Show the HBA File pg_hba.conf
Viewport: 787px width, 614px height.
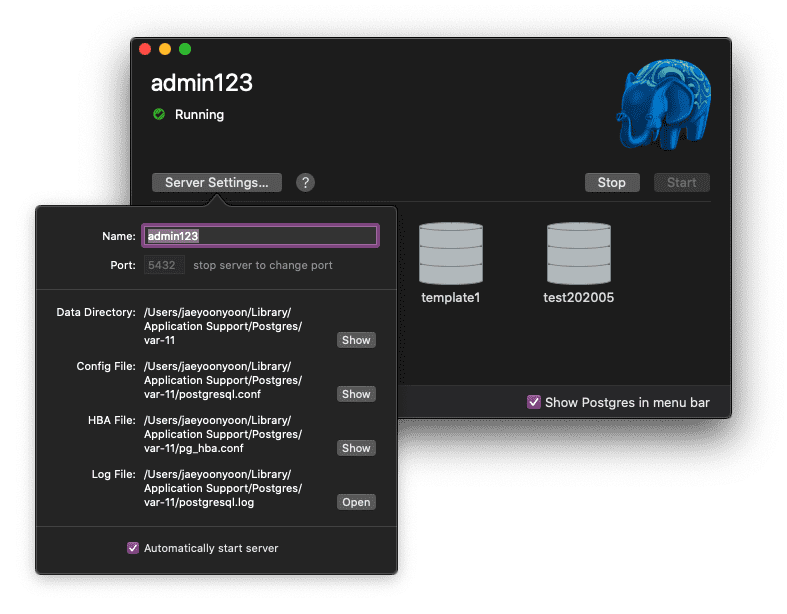356,448
